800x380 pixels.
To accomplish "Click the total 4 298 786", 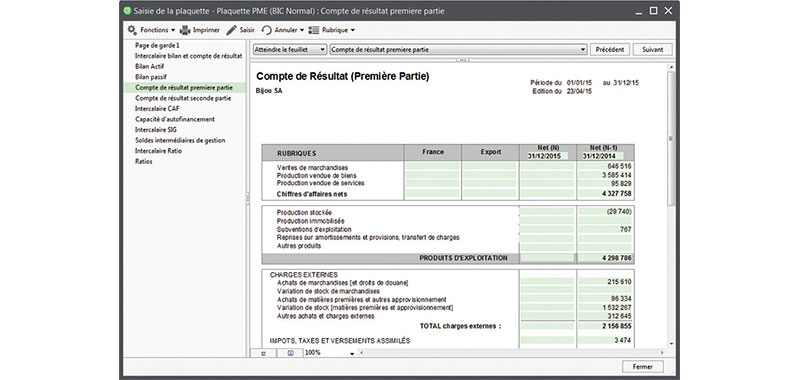I will click(x=617, y=258).
